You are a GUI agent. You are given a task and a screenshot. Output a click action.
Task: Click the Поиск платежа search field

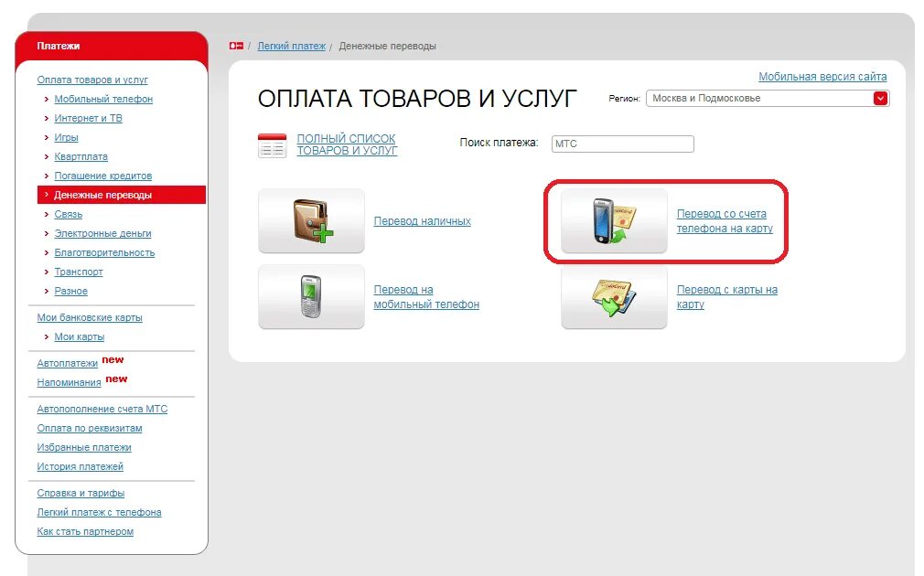(622, 144)
